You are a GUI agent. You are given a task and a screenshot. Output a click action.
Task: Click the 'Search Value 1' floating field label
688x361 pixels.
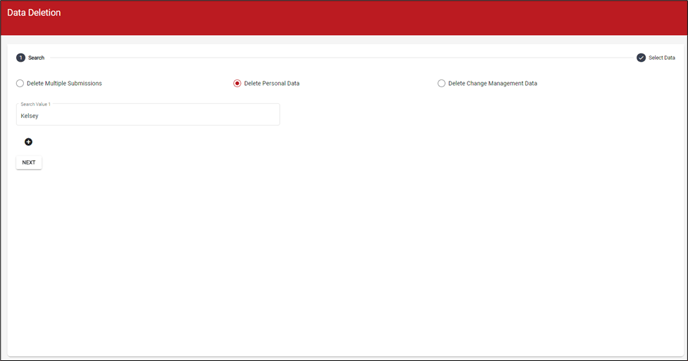click(36, 104)
